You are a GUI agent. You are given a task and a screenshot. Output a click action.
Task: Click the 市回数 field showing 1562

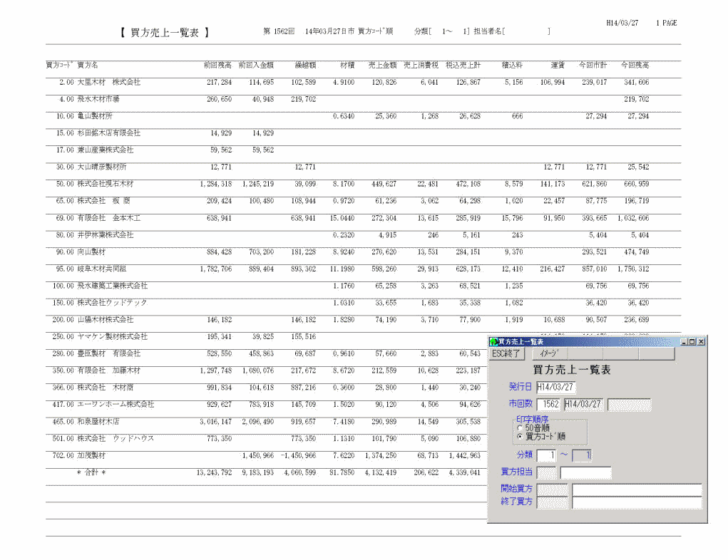pos(549,404)
